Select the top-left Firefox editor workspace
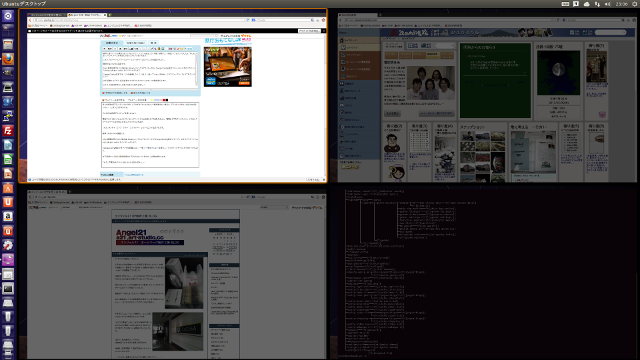 173,96
